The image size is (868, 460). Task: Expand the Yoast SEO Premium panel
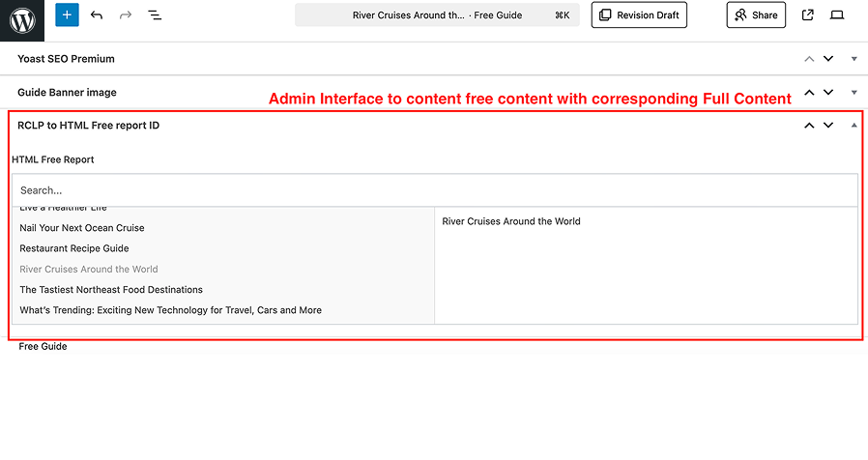pyautogui.click(x=854, y=59)
